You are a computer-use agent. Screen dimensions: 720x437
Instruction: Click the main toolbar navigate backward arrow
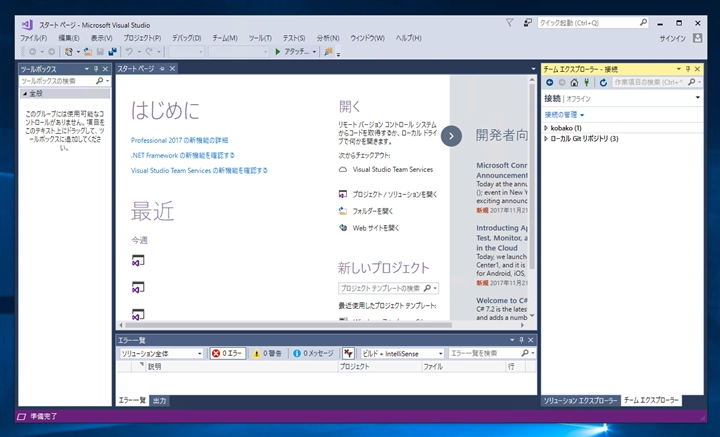tap(33, 52)
